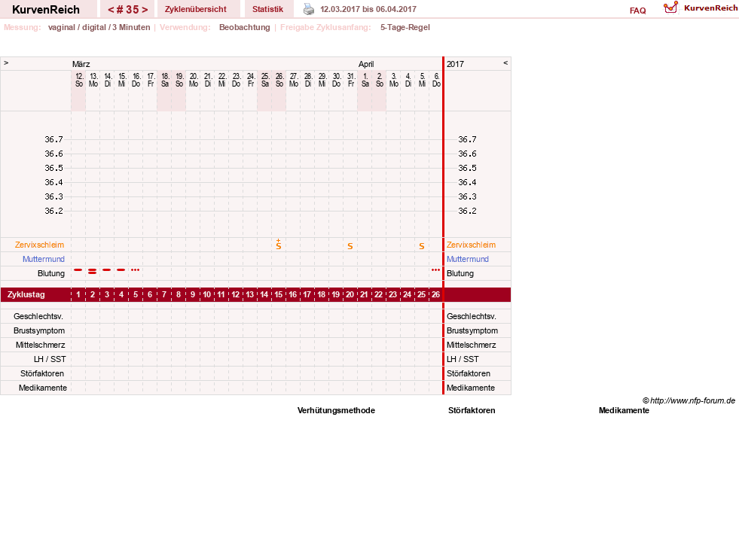Select cycle day 1 in Zyklustag row
Image resolution: width=739 pixels, height=560 pixels.
coord(78,294)
